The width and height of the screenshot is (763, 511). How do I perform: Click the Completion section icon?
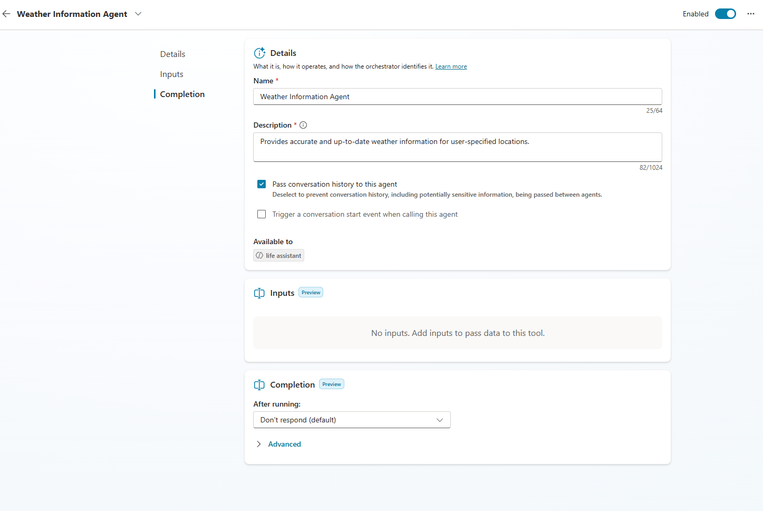tap(259, 385)
